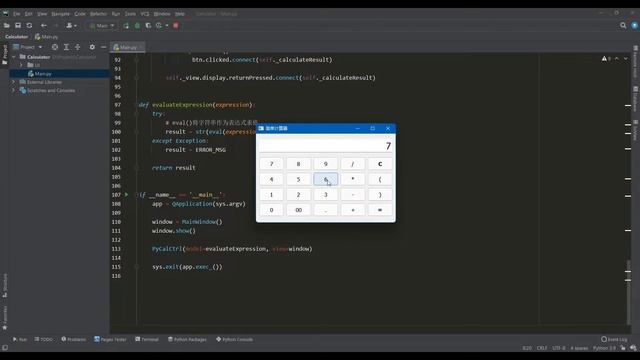Viewport: 640px width, 360px height.
Task: Click the Reload from disk icon
Action: click(29, 26)
